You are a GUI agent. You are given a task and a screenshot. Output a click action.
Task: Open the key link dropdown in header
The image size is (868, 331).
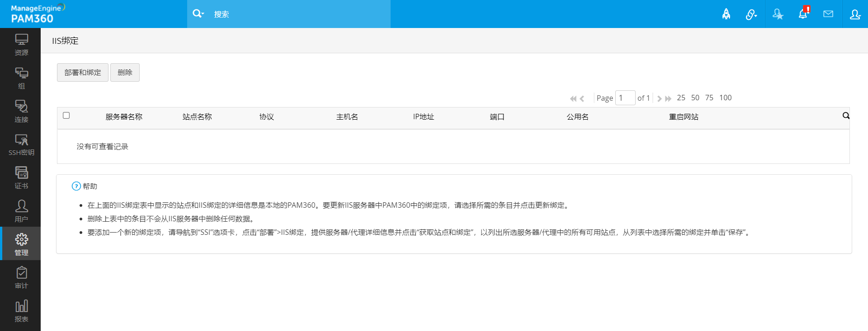[x=751, y=14]
